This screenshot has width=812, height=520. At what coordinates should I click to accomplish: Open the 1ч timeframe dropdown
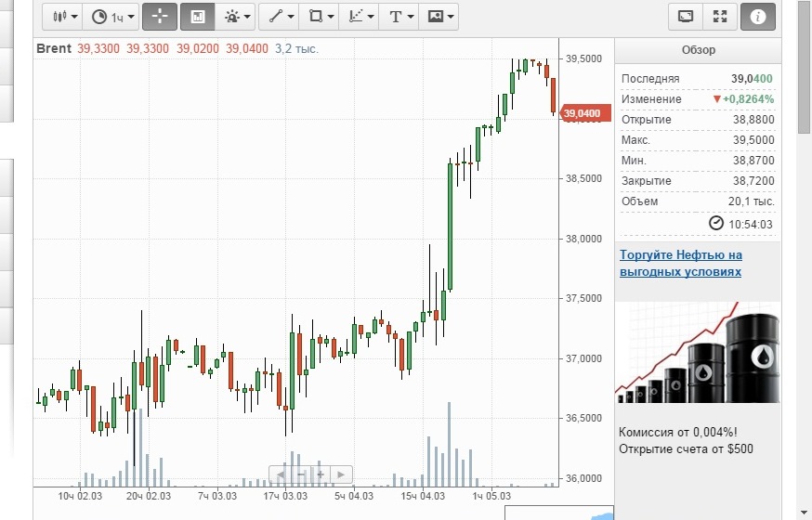click(112, 17)
